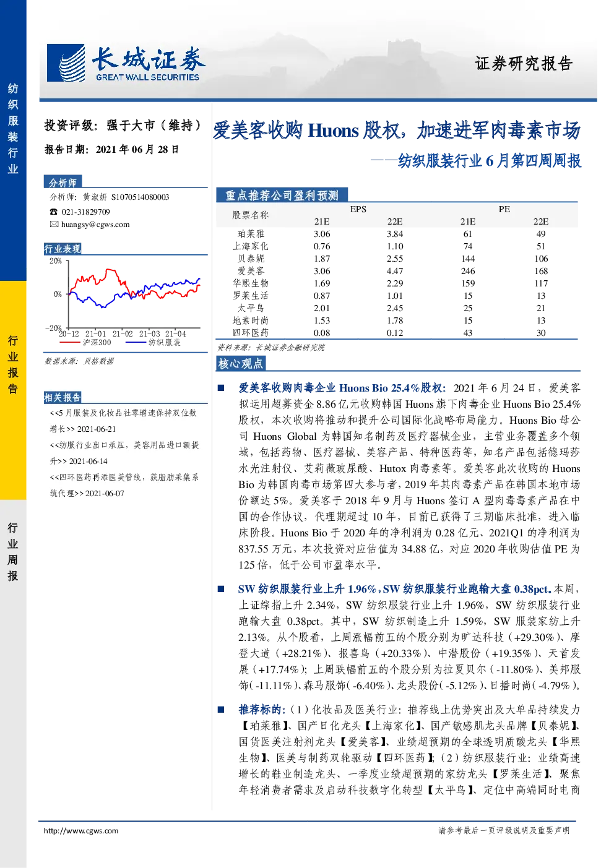Click the sidebar label 纺织服装行业
The height and width of the screenshot is (868, 614).
(13, 129)
